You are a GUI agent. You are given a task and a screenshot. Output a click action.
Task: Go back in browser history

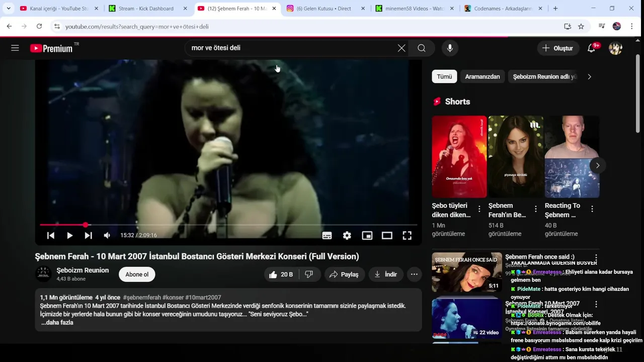[9, 26]
